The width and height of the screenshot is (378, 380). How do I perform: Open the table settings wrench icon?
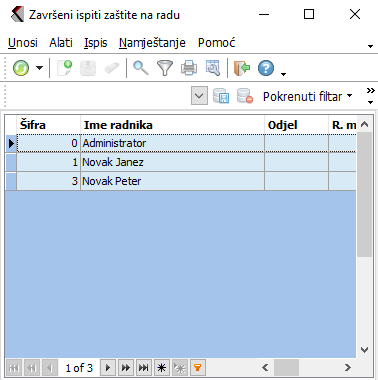point(213,68)
